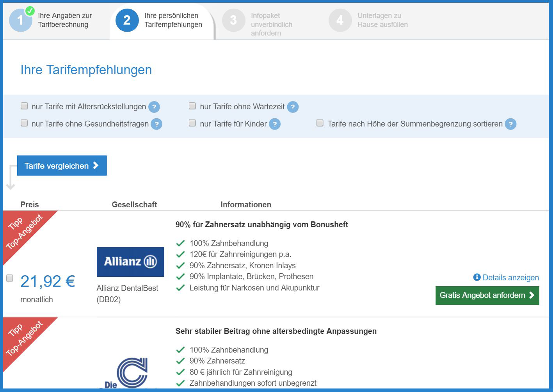Click '120€ für Zahnreinigungen p.a.' text
This screenshot has height=392, width=553.
(x=240, y=254)
